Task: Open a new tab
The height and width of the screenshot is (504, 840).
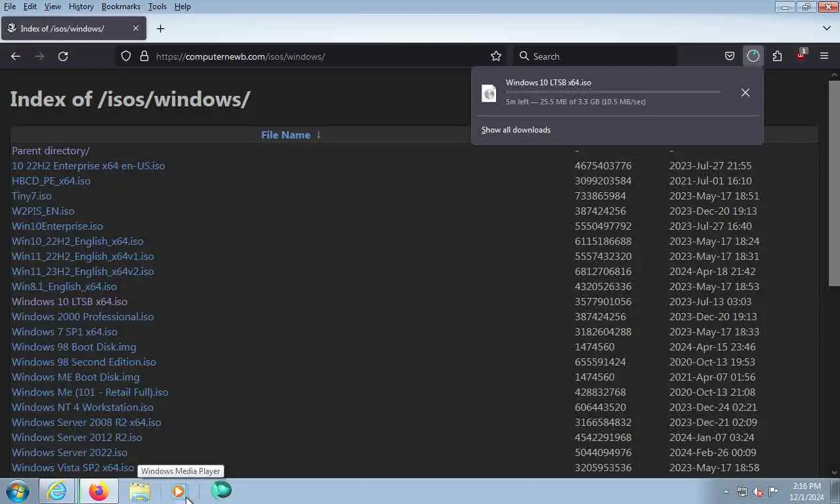Action: point(160,29)
